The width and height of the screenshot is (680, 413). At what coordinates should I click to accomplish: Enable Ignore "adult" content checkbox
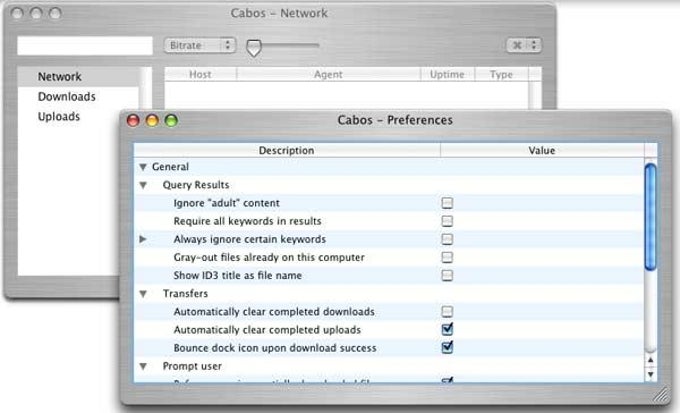point(447,203)
